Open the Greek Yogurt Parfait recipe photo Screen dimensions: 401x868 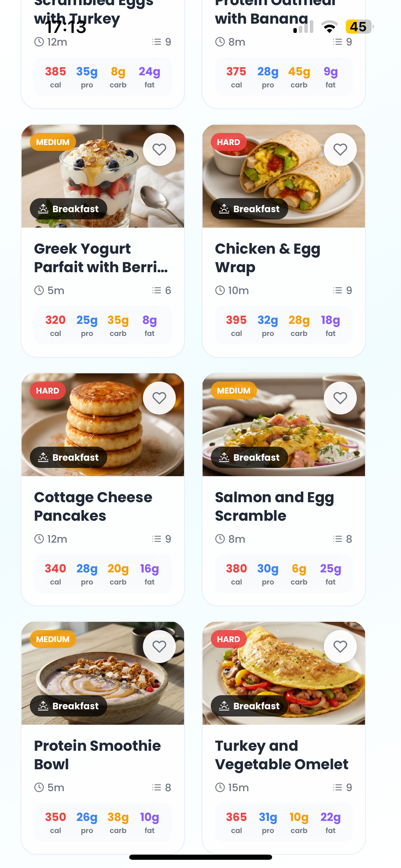pyautogui.click(x=103, y=175)
